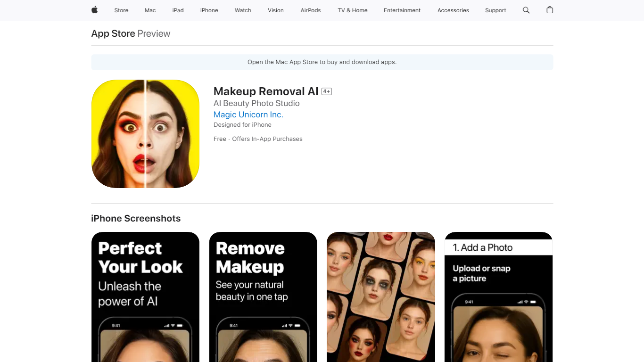
Task: View the Perfect Your Look screenshot
Action: tap(145, 297)
